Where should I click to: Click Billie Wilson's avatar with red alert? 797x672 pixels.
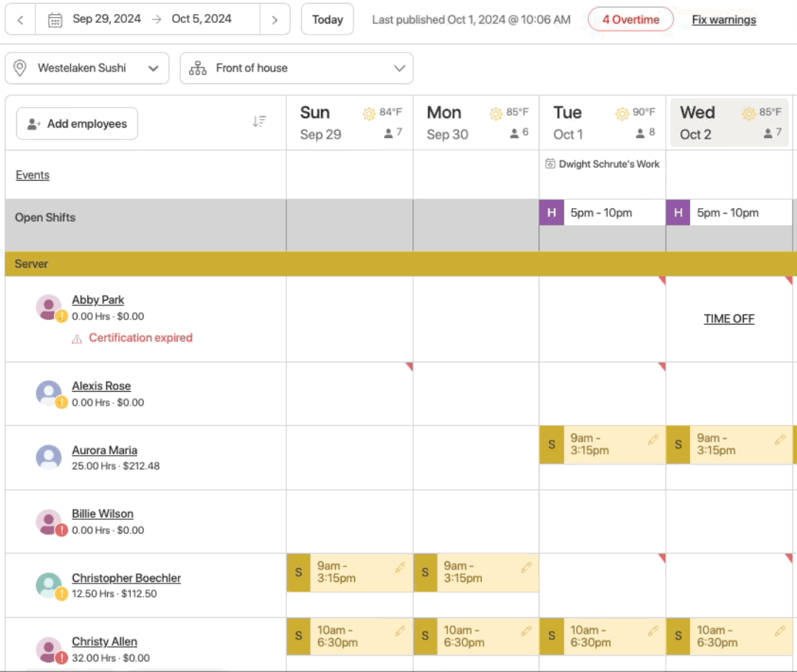pyautogui.click(x=50, y=522)
